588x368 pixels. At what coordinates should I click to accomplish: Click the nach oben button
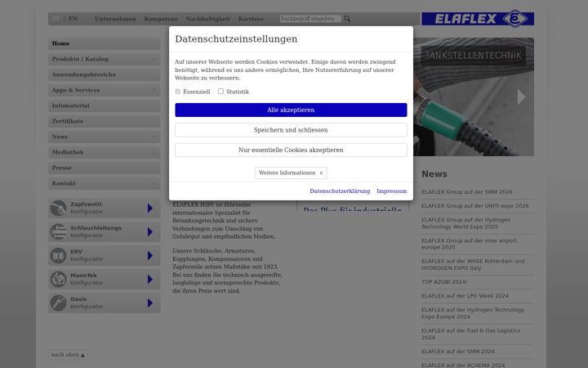coord(68,355)
